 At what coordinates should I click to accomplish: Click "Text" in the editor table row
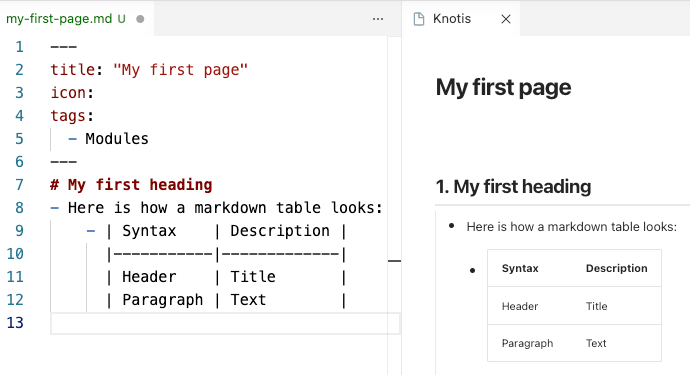[248, 300]
